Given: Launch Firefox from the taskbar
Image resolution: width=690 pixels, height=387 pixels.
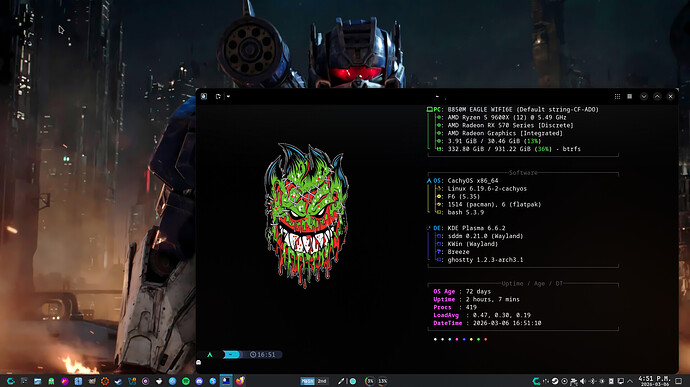Looking at the screenshot, I should tap(240, 381).
